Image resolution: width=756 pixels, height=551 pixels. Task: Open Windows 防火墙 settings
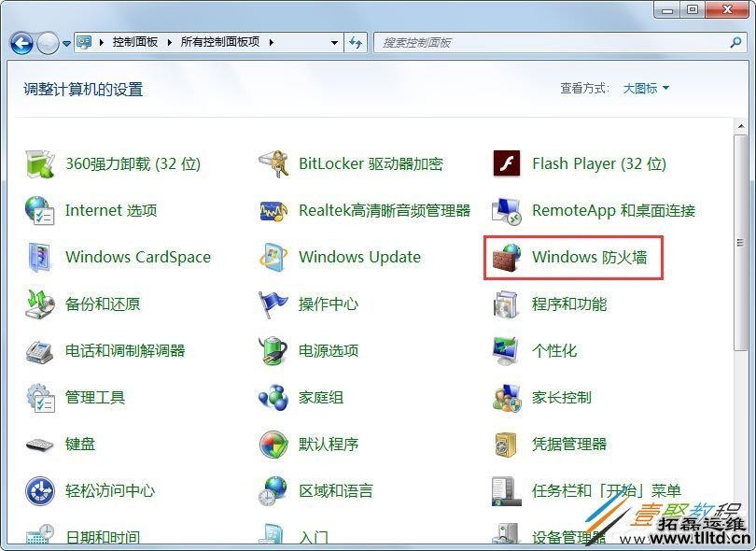click(590, 257)
